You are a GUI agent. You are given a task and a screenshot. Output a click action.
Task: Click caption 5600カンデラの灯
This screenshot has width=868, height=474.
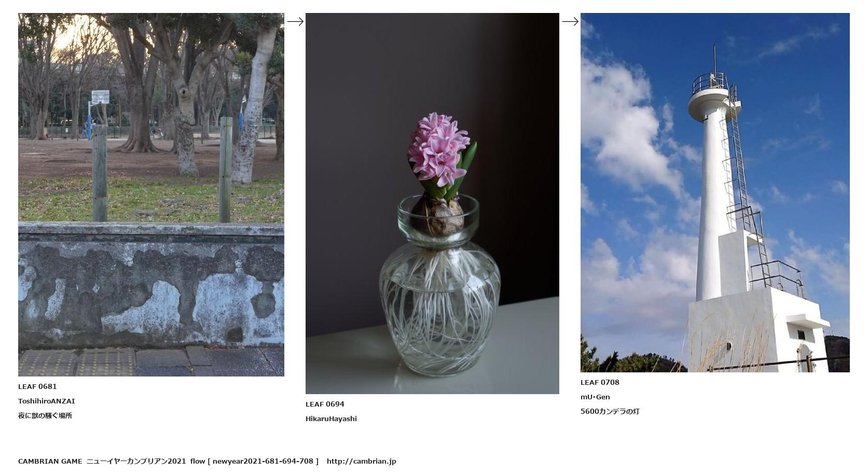point(610,411)
